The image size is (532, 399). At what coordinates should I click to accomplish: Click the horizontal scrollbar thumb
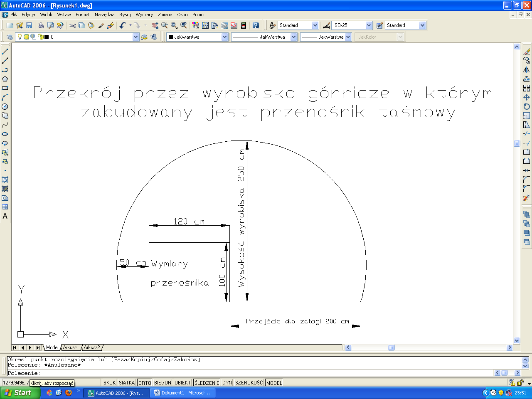[391, 347]
